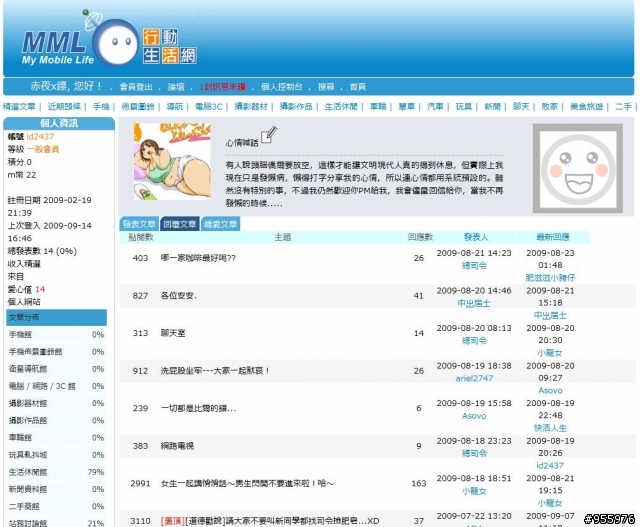The height and width of the screenshot is (527, 640).
Task: Open the smiley face mood image
Action: (578, 168)
